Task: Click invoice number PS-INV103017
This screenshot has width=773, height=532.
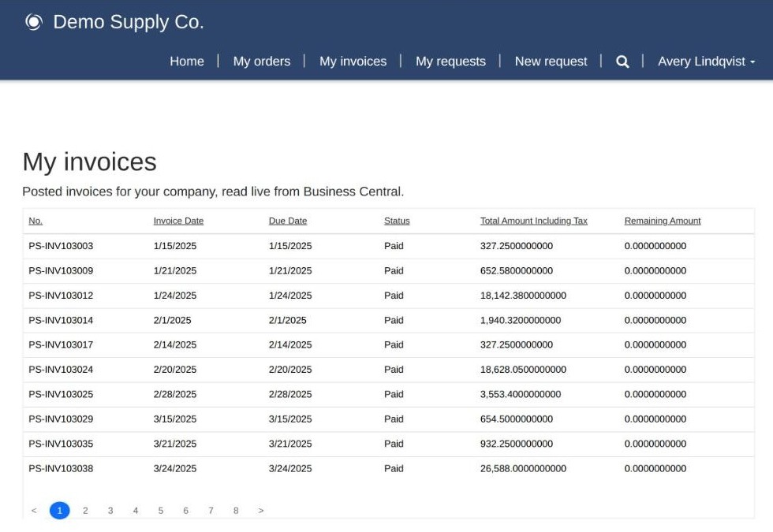Action: pyautogui.click(x=61, y=345)
